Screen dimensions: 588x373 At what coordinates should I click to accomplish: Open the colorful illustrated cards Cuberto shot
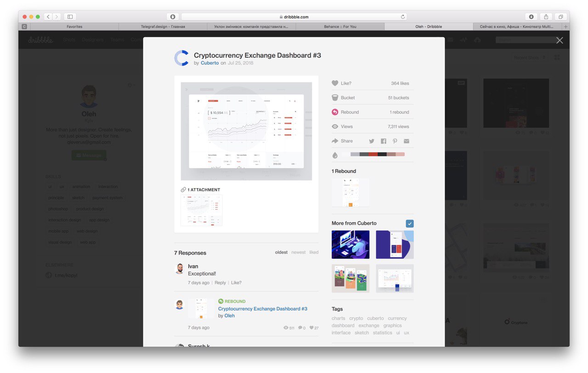[351, 278]
